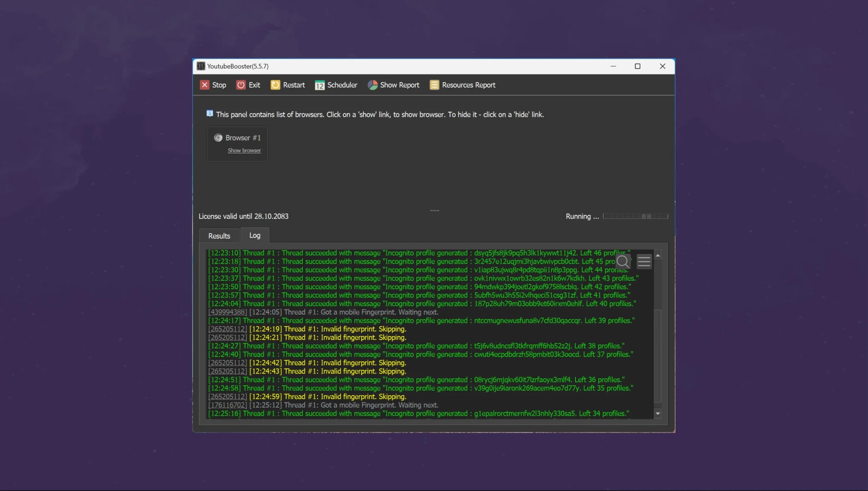
Task: Click the 12:23:30 log line, Left 44 profiles
Action: [x=418, y=270]
